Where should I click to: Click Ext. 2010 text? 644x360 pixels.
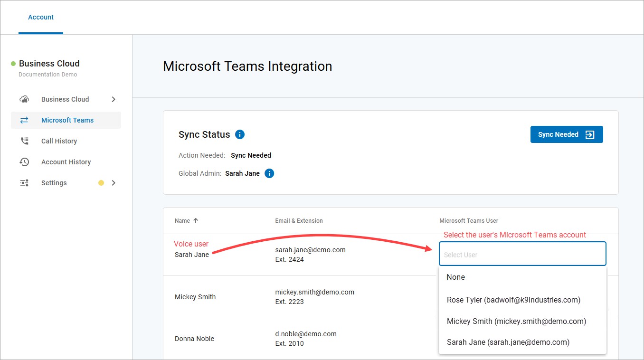click(289, 343)
